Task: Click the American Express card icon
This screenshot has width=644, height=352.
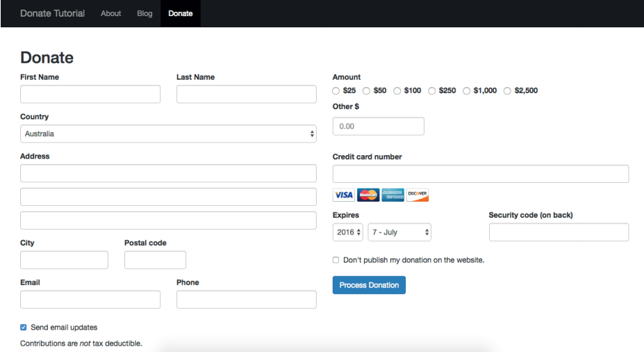Action: [393, 195]
